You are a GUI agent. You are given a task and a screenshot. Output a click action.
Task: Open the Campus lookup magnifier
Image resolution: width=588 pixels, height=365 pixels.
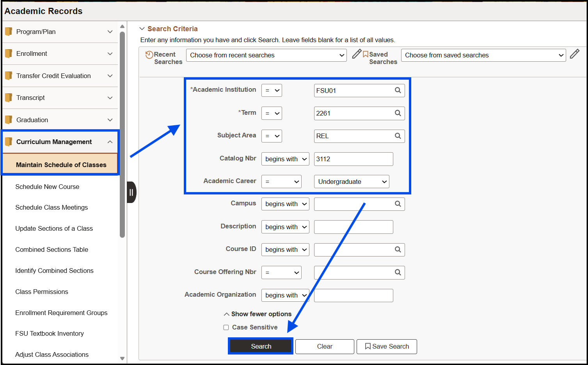pyautogui.click(x=398, y=204)
